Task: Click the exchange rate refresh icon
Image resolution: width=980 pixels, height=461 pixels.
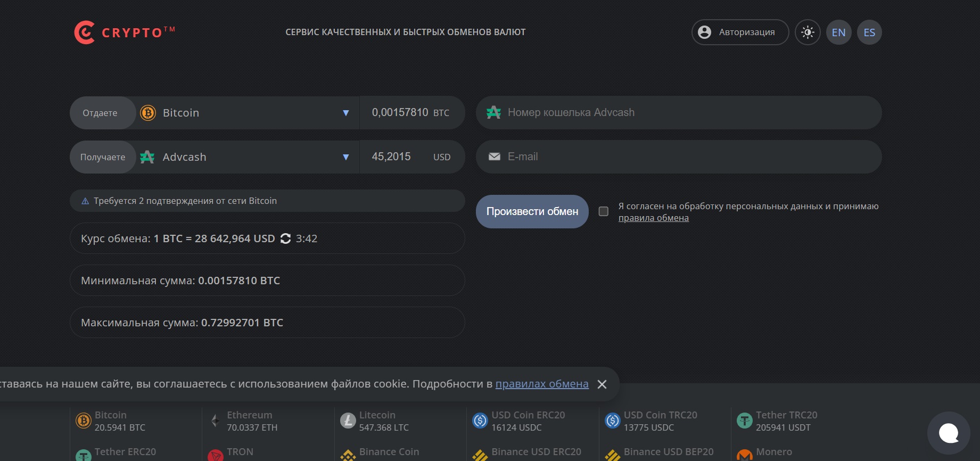Action: pyautogui.click(x=285, y=238)
